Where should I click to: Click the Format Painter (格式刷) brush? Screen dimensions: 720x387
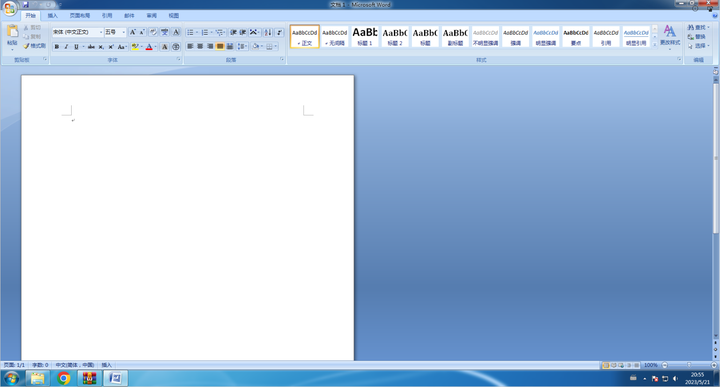pyautogui.click(x=34, y=46)
